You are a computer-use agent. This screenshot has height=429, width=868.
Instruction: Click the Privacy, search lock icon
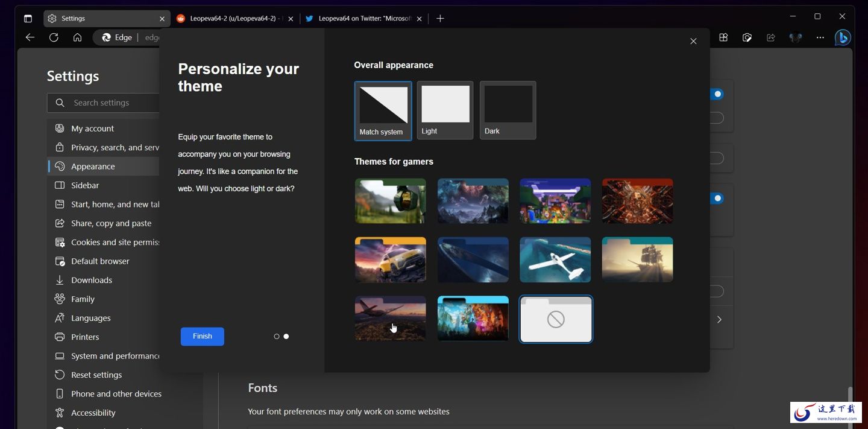tap(60, 147)
